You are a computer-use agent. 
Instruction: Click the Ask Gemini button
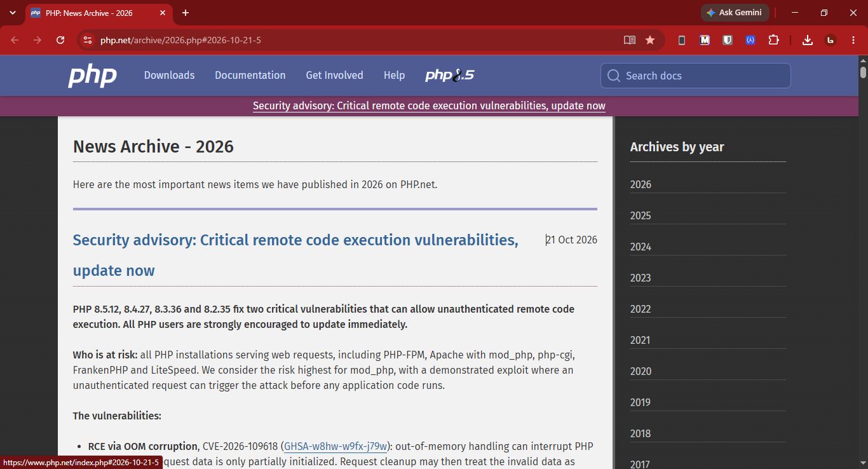coord(735,13)
